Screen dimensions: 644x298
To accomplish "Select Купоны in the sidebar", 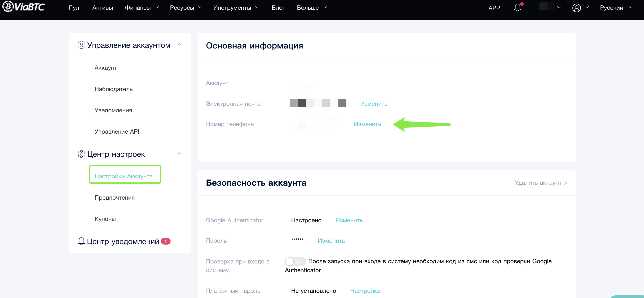I will pyautogui.click(x=105, y=219).
